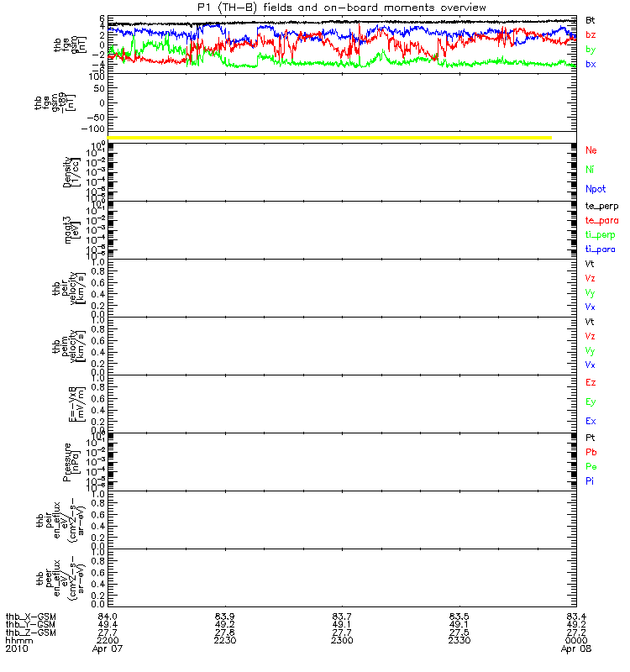
Task: Click the 'Pressure [nPa]' axis label
Action: pos(71,462)
